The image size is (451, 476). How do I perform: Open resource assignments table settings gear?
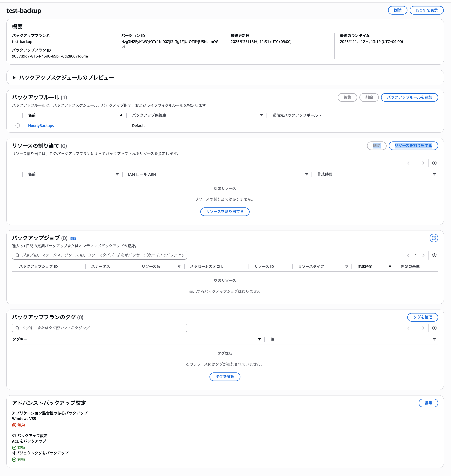click(434, 163)
